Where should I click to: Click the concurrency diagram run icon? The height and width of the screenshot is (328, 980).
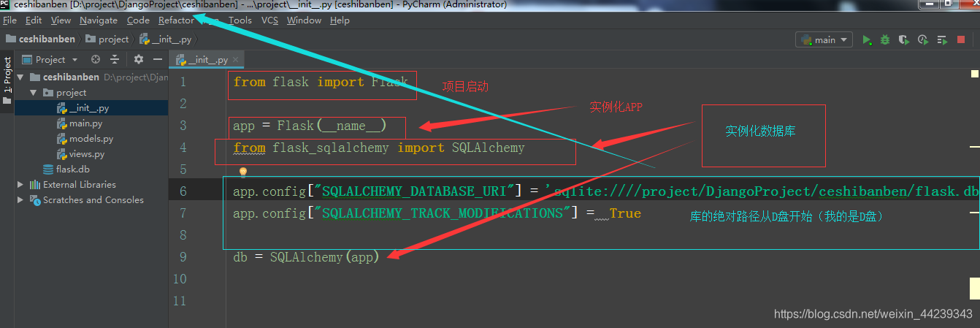click(942, 40)
